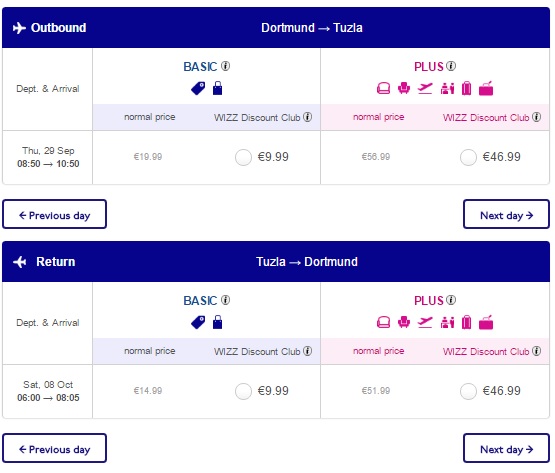Click the return PLUS checked luggage icon
Image resolution: width=555 pixels, height=473 pixels.
click(x=467, y=322)
